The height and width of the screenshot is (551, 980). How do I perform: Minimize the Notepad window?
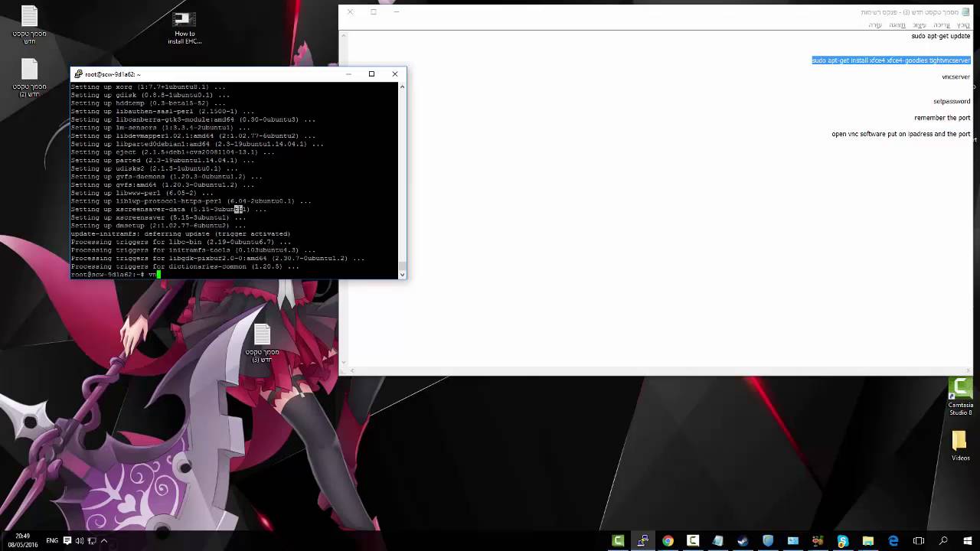click(397, 11)
